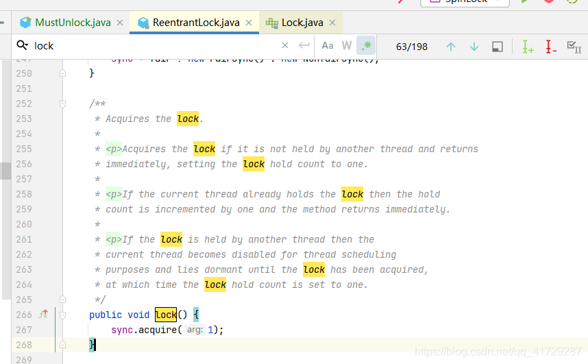
Task: Click the 63/198 match counter
Action: [412, 47]
